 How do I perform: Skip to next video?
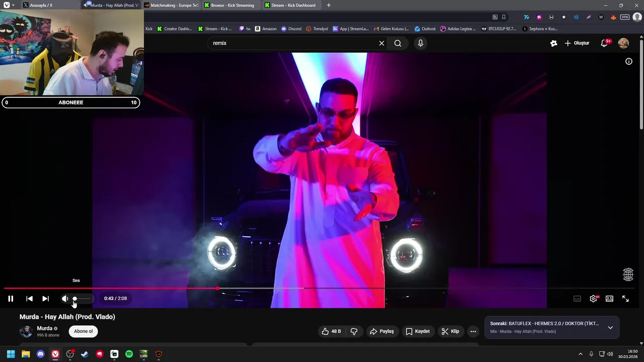(x=45, y=299)
